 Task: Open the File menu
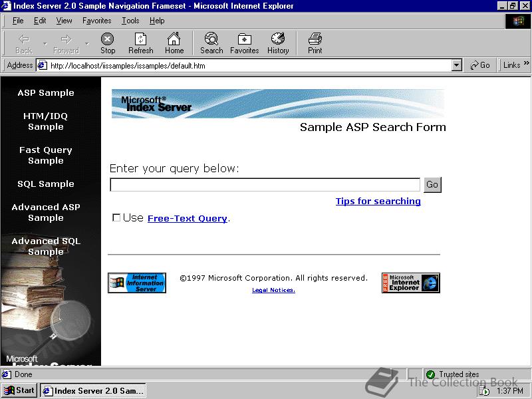18,21
